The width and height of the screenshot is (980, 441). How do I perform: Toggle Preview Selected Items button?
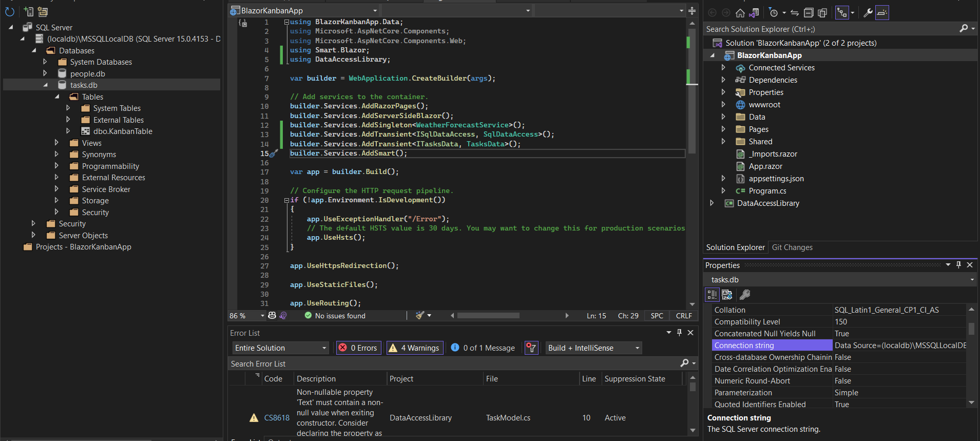pyautogui.click(x=882, y=13)
